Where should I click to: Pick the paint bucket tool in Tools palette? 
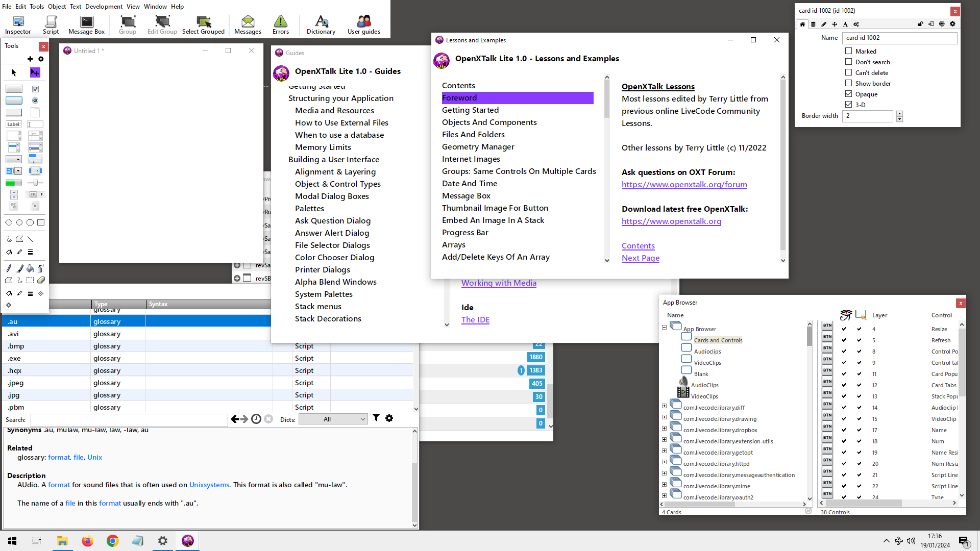coord(30,268)
